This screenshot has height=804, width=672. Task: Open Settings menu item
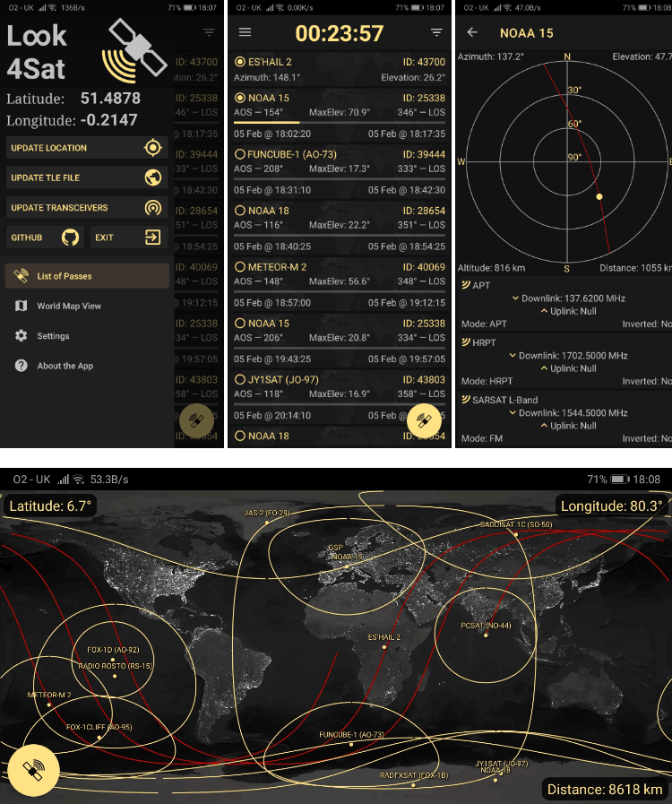coord(87,336)
